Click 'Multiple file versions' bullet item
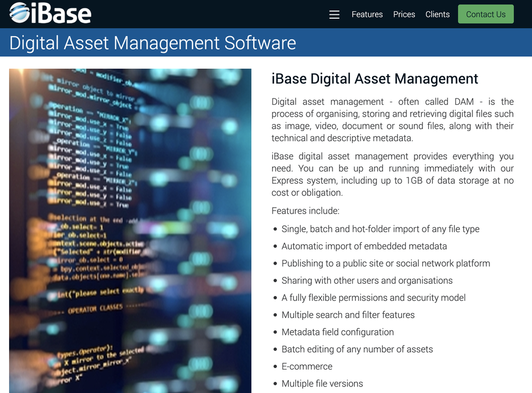 coord(322,383)
